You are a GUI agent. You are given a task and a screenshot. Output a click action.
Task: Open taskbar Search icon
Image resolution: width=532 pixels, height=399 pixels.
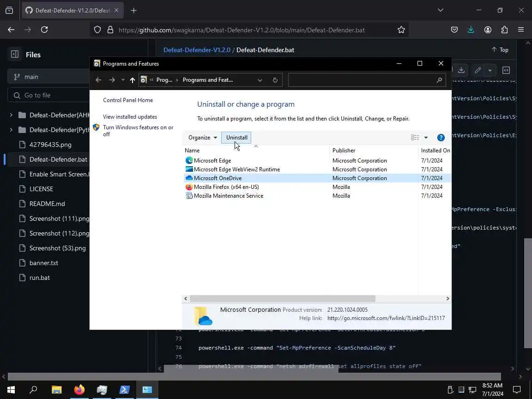pyautogui.click(x=33, y=389)
